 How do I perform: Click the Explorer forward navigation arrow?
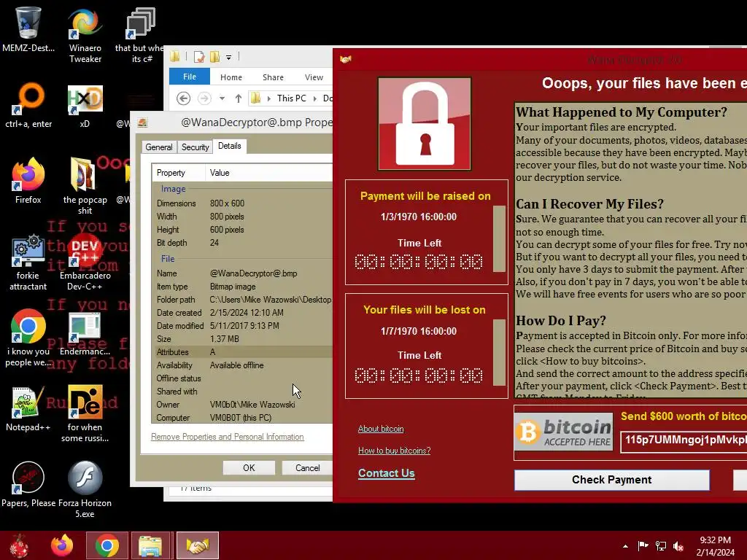204,98
